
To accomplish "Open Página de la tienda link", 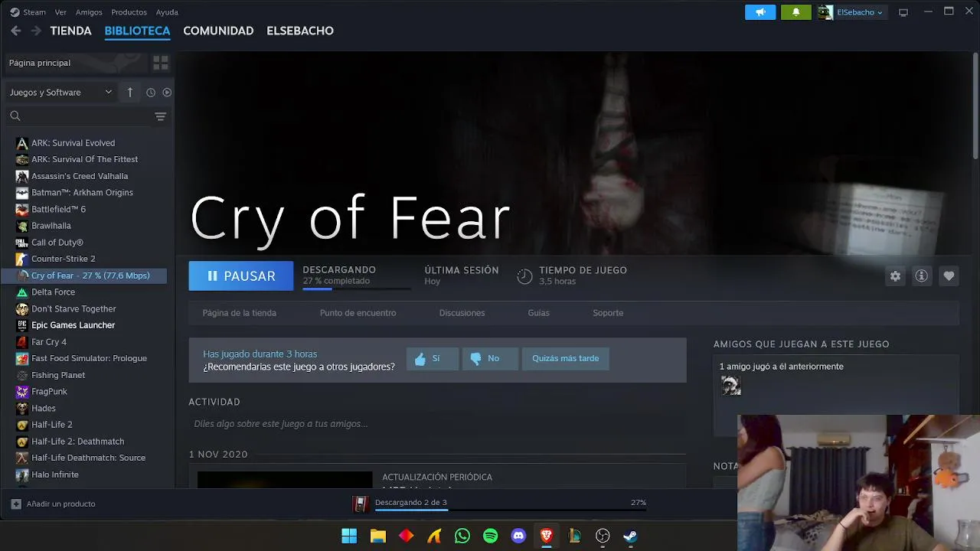I will pyautogui.click(x=240, y=313).
